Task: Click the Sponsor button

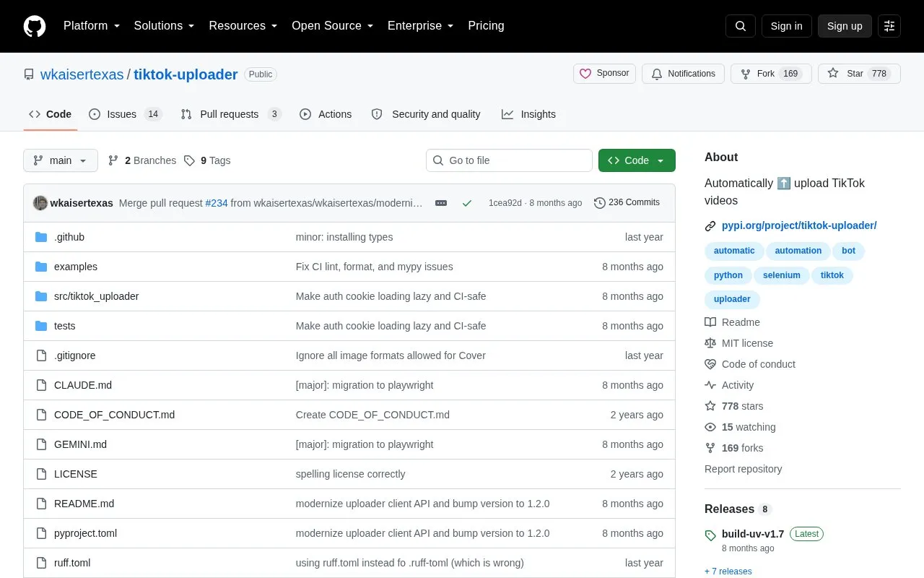Action: [605, 74]
